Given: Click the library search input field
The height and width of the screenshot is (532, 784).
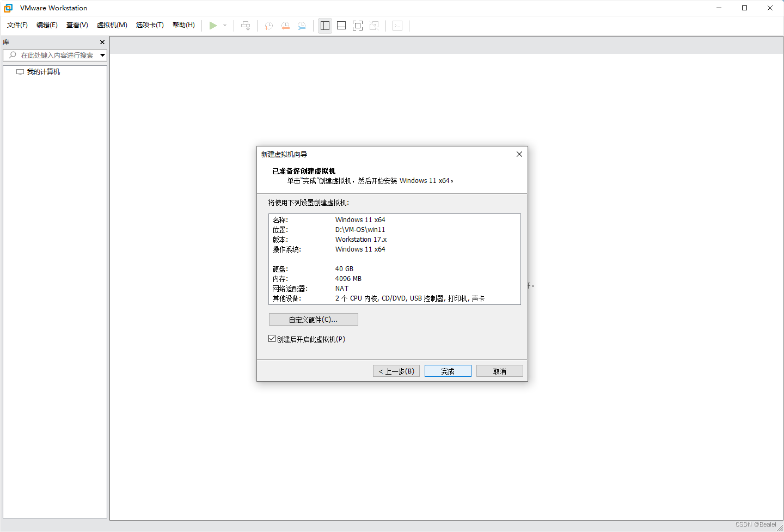Looking at the screenshot, I should click(x=55, y=55).
